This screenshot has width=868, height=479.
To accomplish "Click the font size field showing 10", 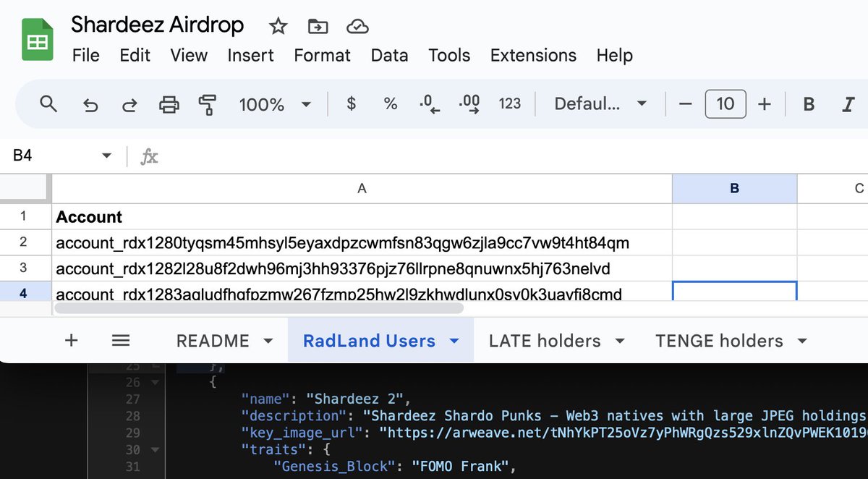I will pyautogui.click(x=725, y=104).
